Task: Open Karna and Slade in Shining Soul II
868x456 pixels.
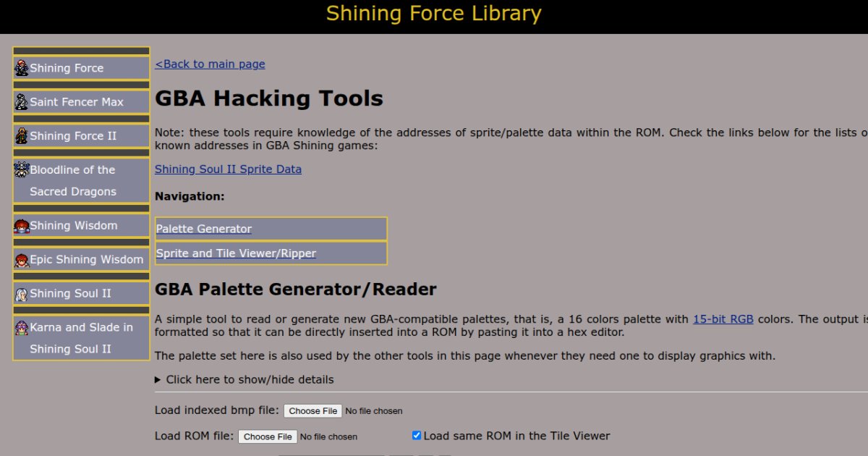Action: [81, 338]
